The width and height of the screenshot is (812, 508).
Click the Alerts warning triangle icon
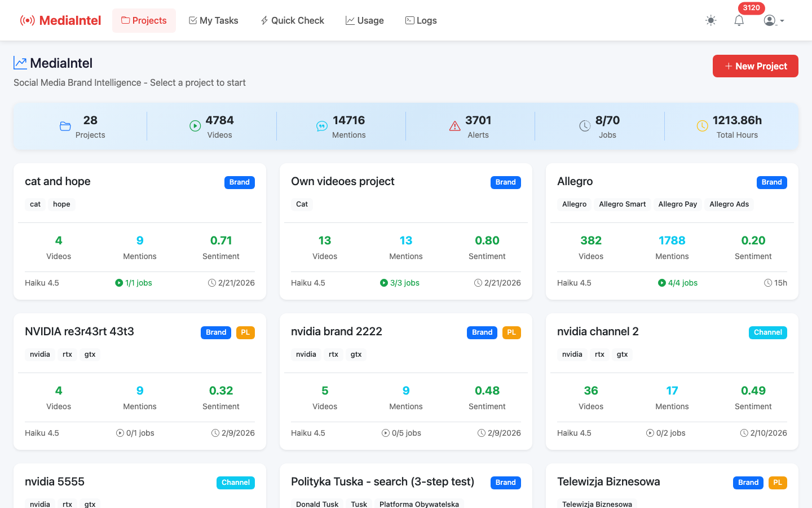tap(455, 126)
